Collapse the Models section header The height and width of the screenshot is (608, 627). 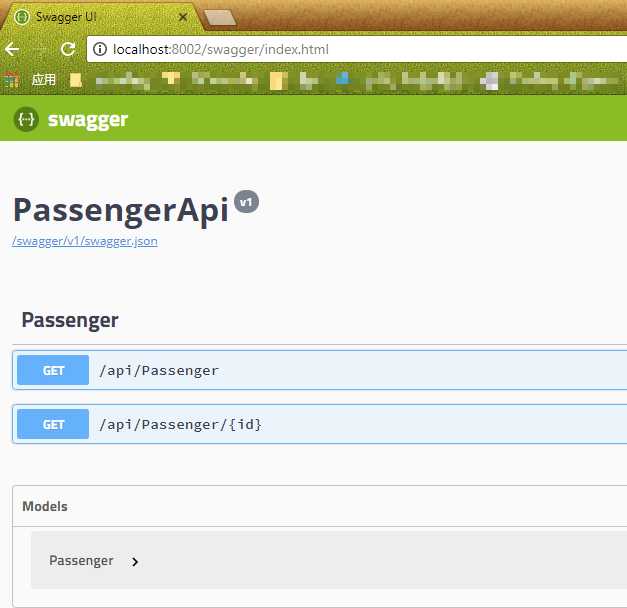pos(320,506)
